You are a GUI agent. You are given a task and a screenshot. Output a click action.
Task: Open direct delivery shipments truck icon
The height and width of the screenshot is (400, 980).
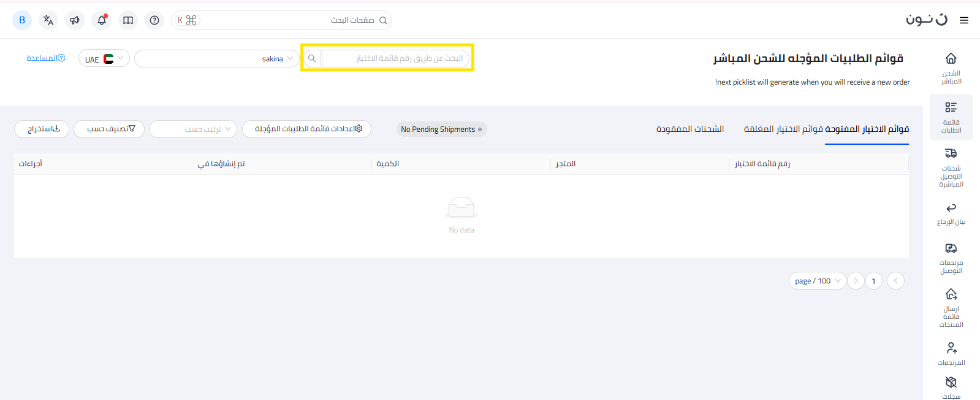(x=951, y=167)
